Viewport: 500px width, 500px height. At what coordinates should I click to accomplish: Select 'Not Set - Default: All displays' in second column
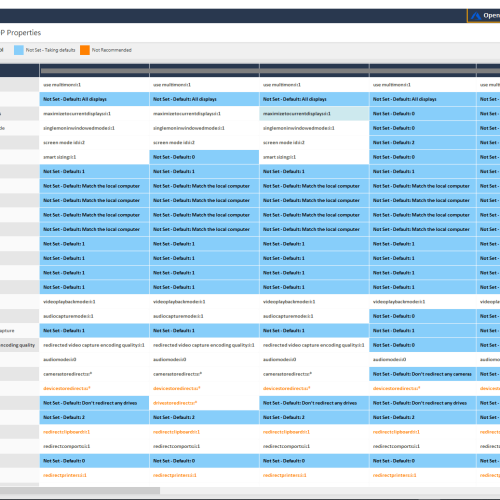(x=204, y=99)
